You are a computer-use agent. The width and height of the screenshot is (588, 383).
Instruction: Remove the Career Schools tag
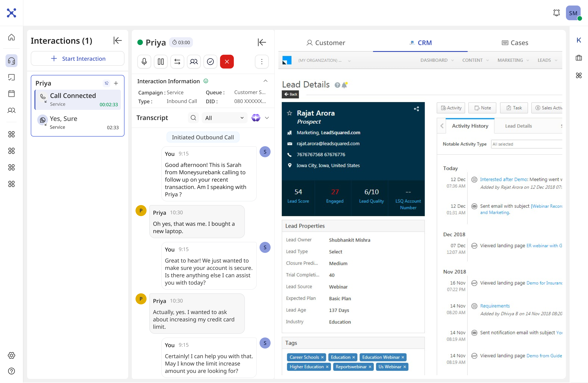click(322, 357)
